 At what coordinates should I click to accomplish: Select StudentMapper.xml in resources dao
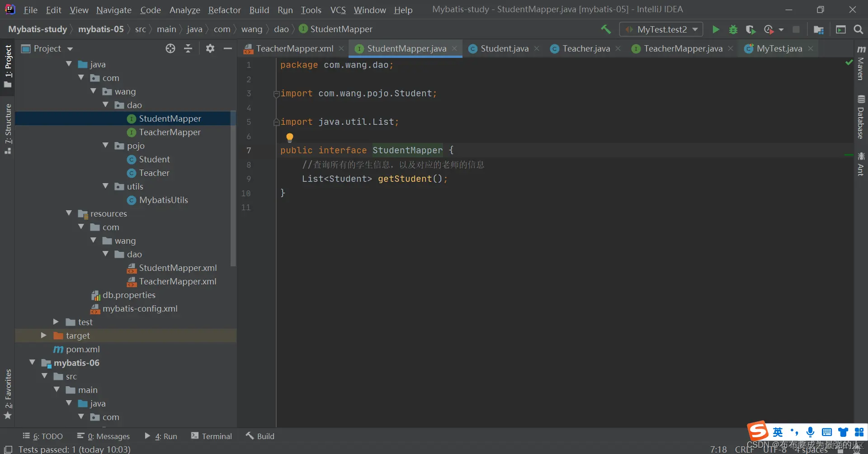point(178,268)
